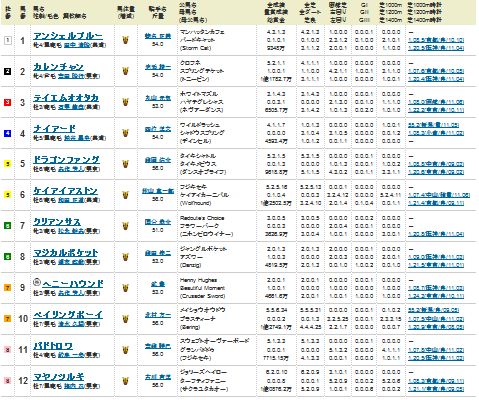
Task: Click the gold icon in カレンチャン row
Action: coord(125,71)
